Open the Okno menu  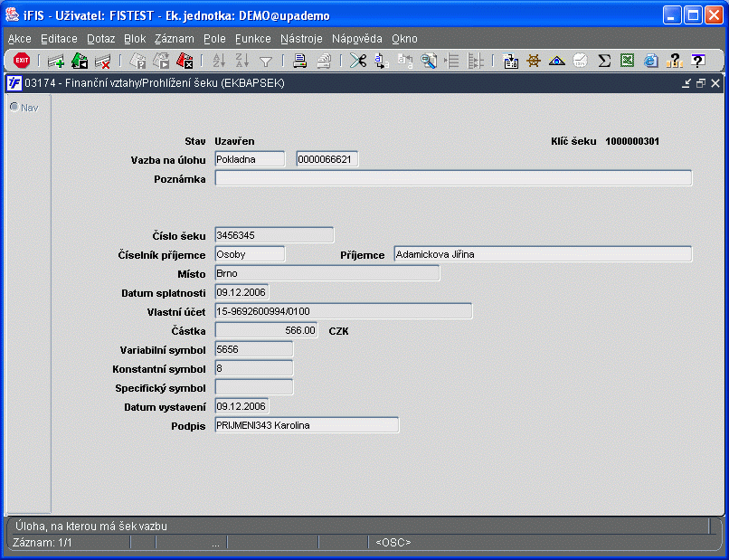click(404, 39)
